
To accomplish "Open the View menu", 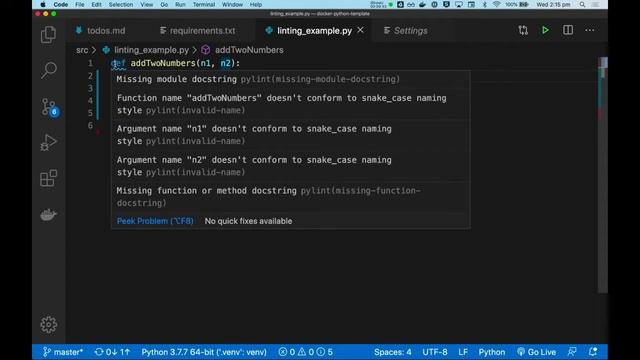I will coord(147,4).
